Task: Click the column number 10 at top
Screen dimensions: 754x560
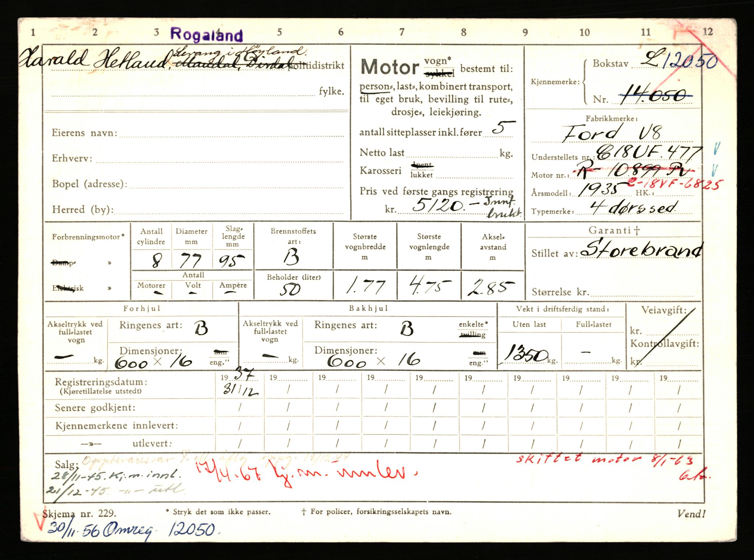Action: coord(584,32)
